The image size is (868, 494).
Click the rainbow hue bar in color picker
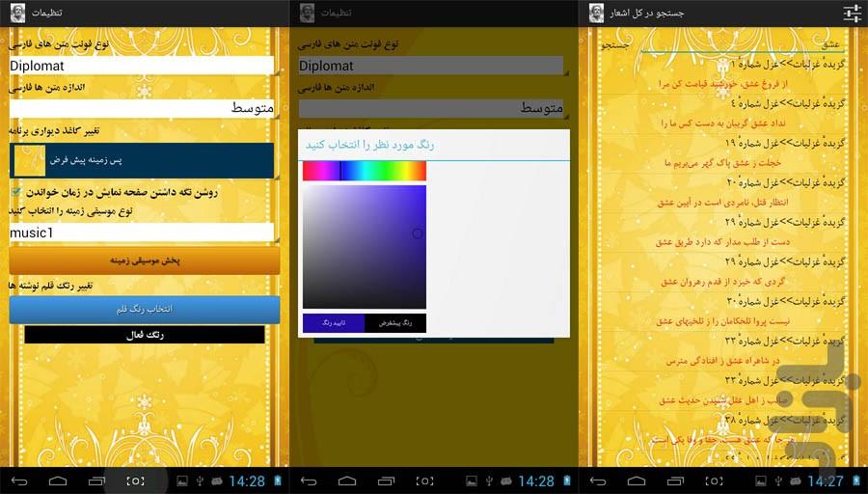click(x=365, y=172)
